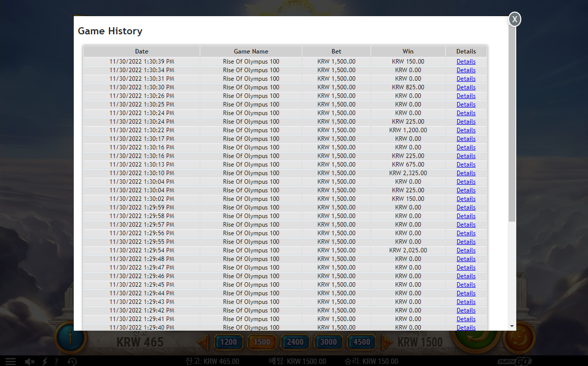This screenshot has width=588, height=366.
Task: Open Details for the 1:30:26 PM round
Action: (466, 96)
